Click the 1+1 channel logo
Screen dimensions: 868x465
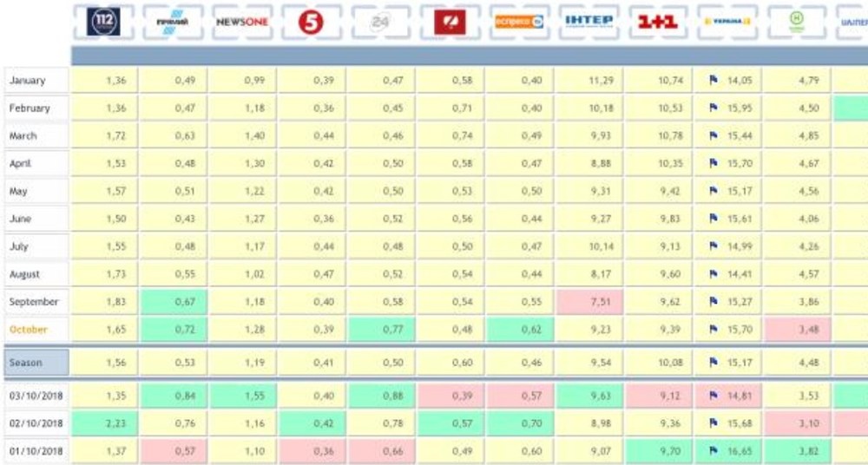657,22
